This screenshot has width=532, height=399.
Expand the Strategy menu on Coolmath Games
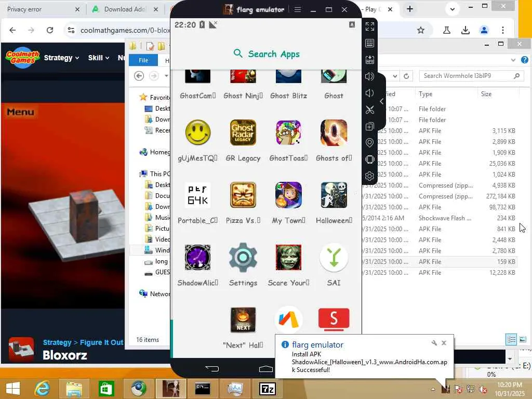pos(61,58)
